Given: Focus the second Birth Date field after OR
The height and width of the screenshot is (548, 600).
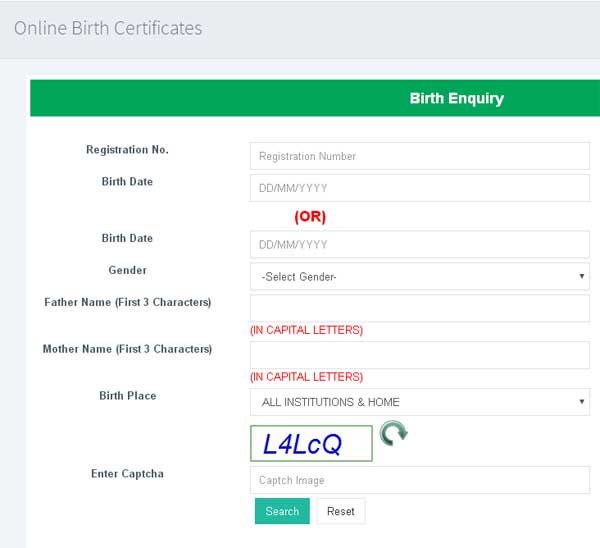Looking at the screenshot, I should point(420,244).
